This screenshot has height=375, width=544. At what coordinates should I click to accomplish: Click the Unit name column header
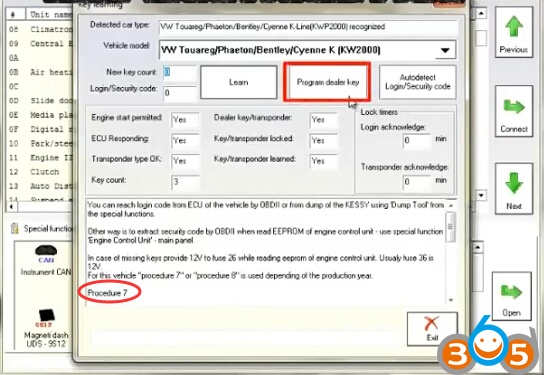[x=49, y=15]
